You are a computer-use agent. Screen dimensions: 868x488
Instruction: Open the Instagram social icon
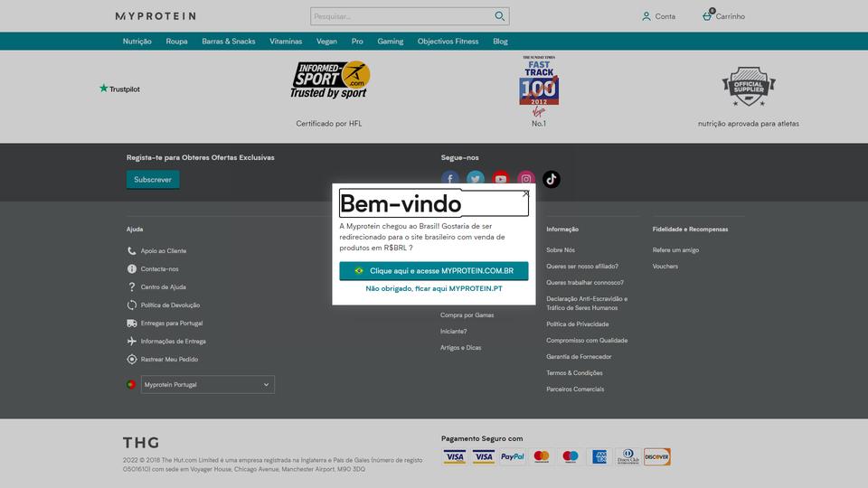[526, 179]
